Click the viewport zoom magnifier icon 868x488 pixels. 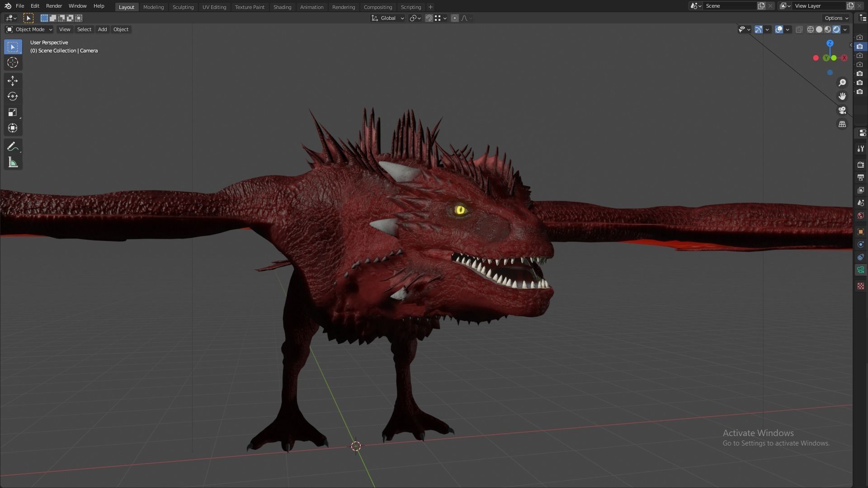(x=842, y=83)
